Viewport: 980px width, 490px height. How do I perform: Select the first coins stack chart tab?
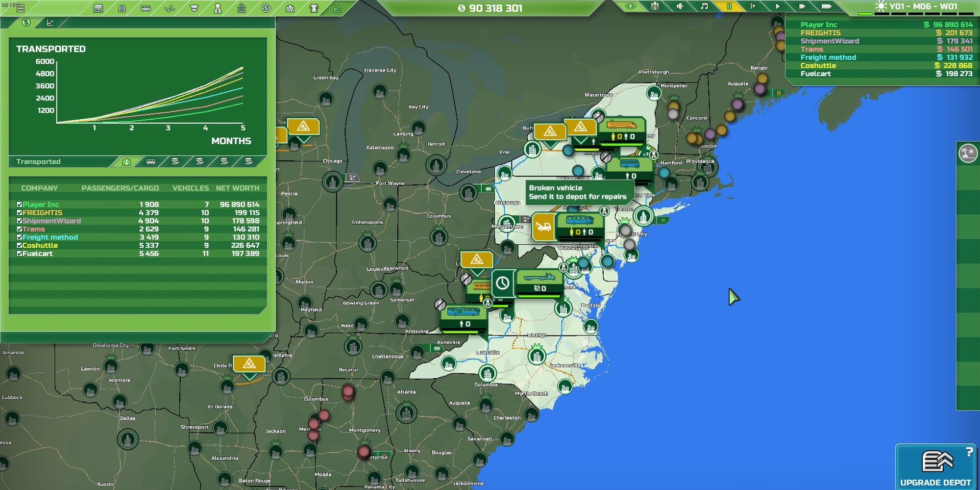coord(175,161)
